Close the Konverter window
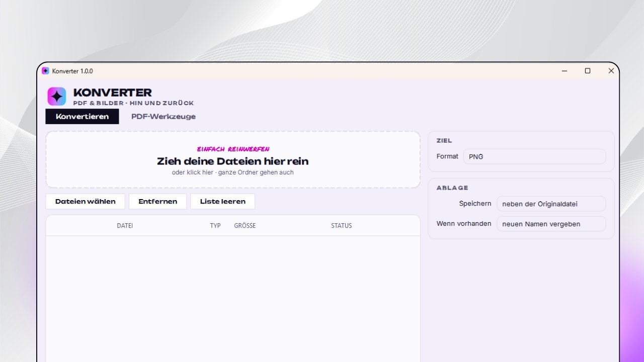The height and width of the screenshot is (362, 644). click(x=611, y=71)
